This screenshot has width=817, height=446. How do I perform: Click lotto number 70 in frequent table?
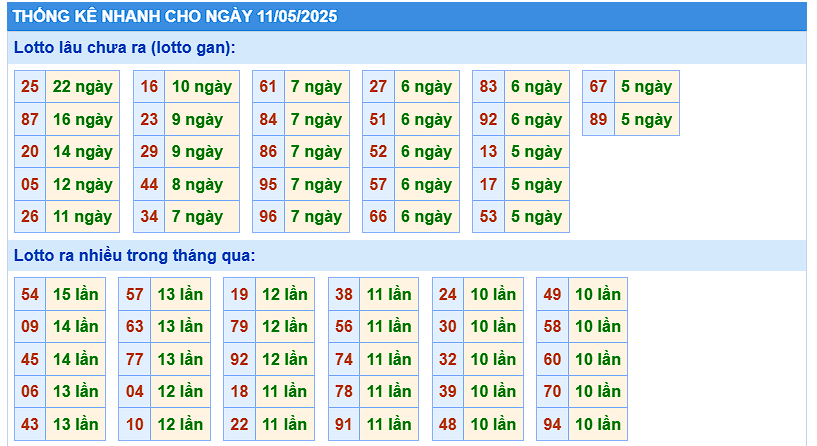[552, 392]
